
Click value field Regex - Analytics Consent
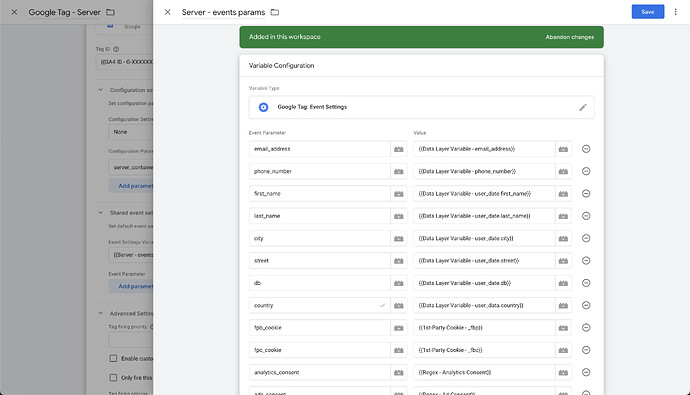click(x=484, y=373)
